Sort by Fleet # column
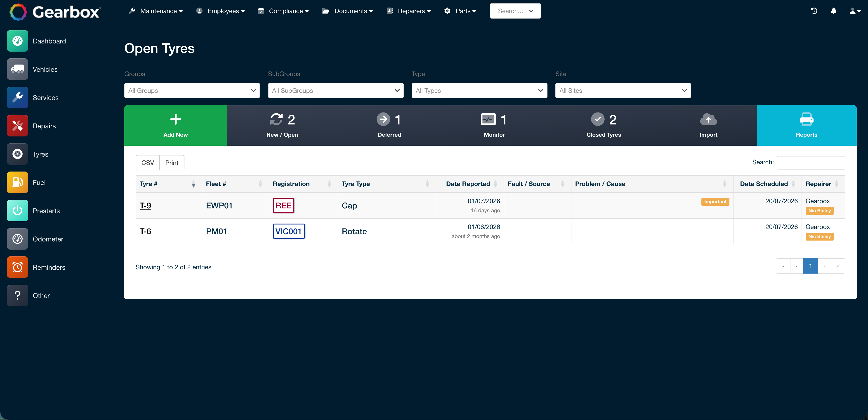 click(235, 184)
